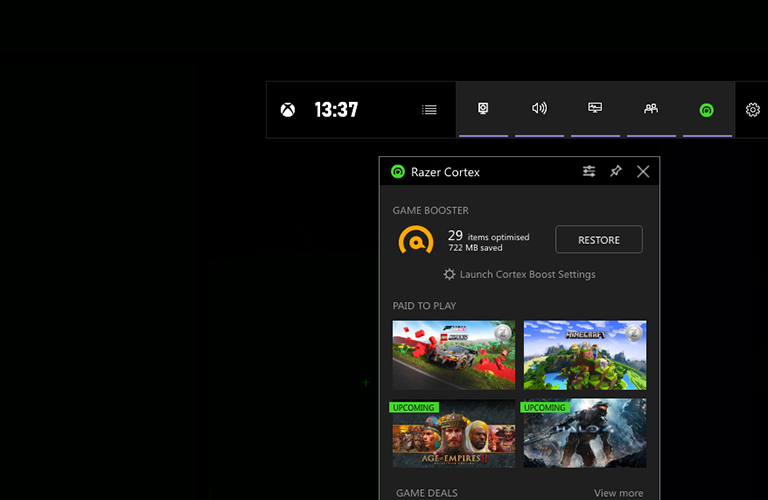Open the Xbox Social widget

[651, 109]
